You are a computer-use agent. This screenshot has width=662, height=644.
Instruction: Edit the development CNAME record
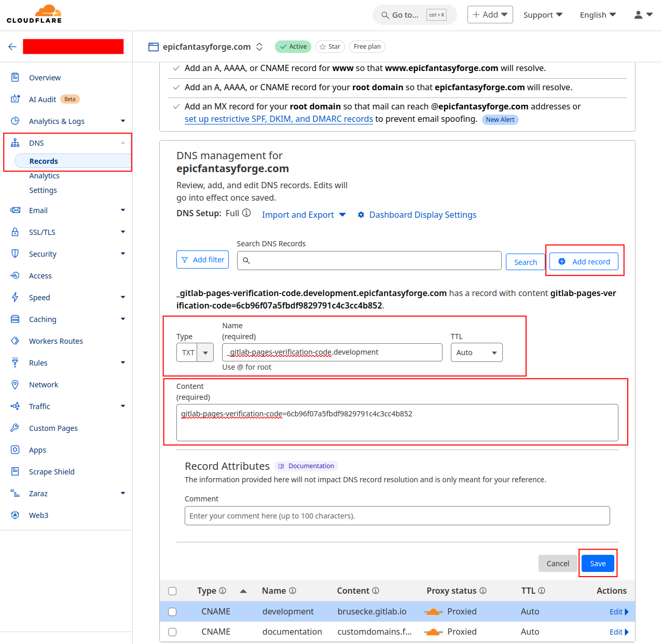pyautogui.click(x=619, y=612)
